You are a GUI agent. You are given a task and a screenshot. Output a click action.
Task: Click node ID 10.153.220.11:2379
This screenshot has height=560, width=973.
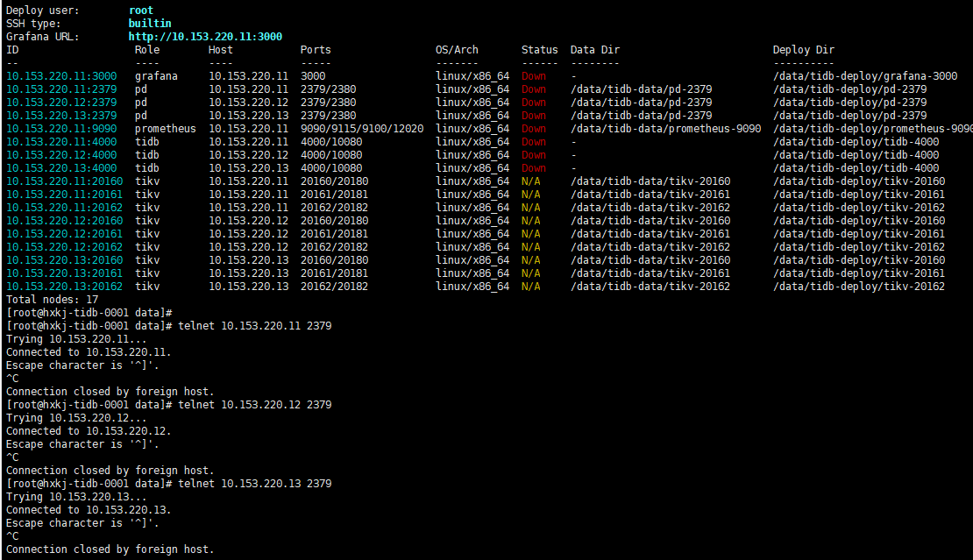(x=61, y=89)
